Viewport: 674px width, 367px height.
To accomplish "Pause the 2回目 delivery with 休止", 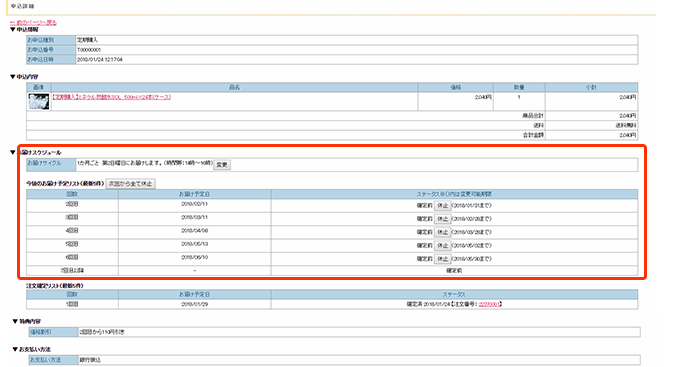I will (442, 206).
